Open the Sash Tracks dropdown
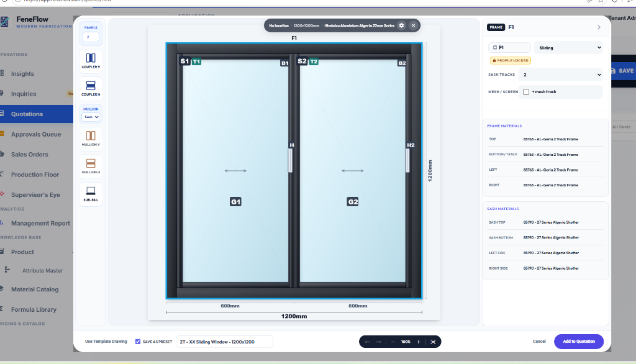The width and height of the screenshot is (636, 364). (x=561, y=75)
